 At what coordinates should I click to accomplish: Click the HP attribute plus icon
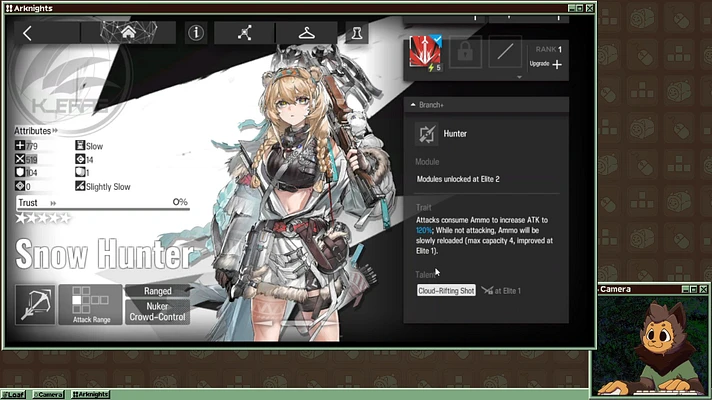click(x=20, y=145)
